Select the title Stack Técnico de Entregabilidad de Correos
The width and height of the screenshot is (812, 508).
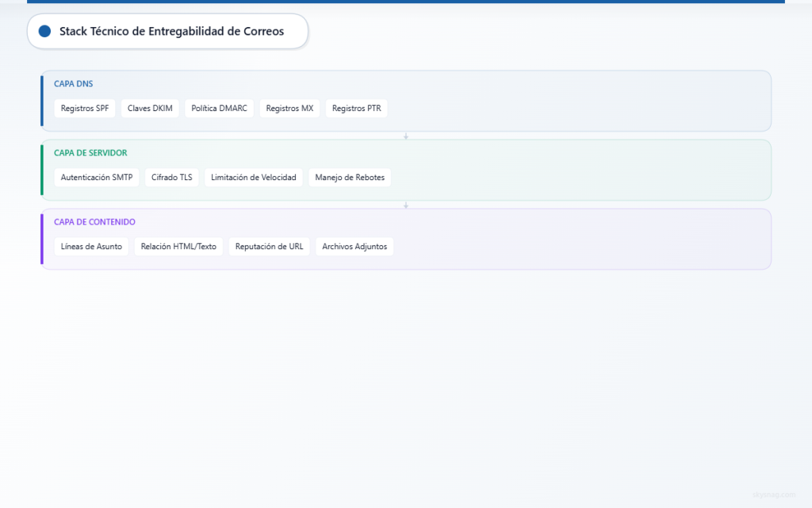171,32
